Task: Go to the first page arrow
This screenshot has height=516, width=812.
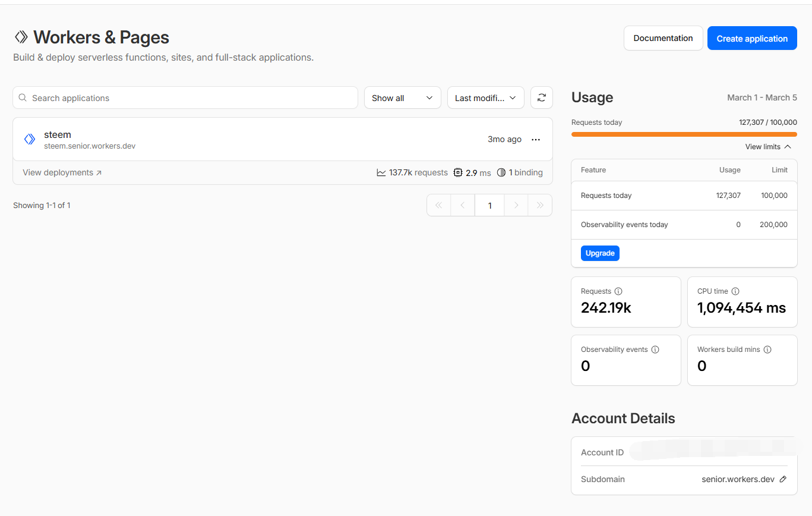Action: (x=439, y=205)
